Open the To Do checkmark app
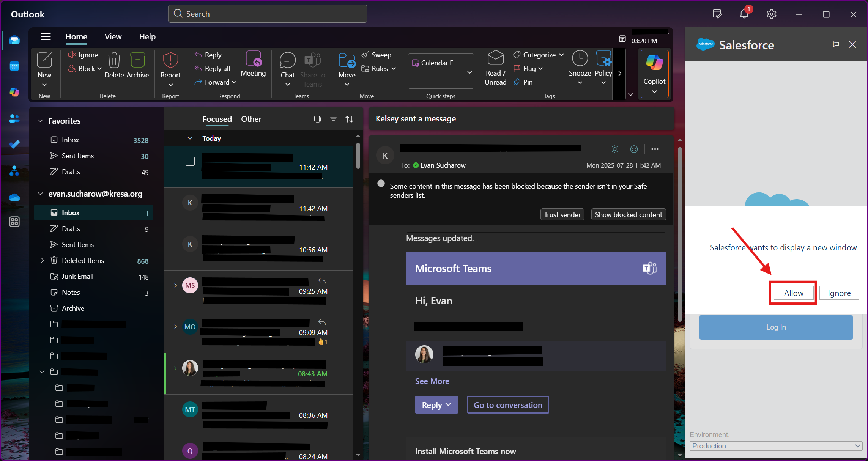Viewport: 868px width, 461px height. (x=14, y=144)
